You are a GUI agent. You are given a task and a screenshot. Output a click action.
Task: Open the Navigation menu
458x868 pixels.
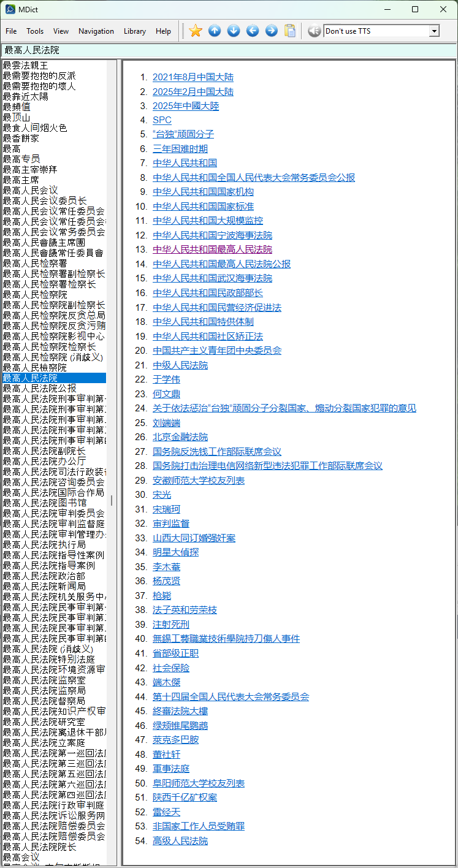[x=96, y=31]
